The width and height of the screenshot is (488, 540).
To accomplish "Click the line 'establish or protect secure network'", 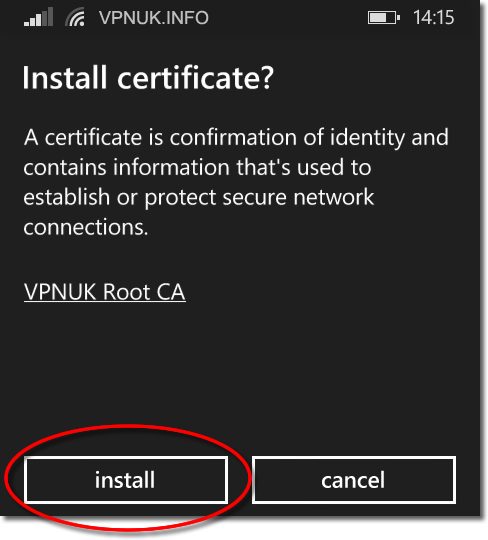I will point(199,198).
